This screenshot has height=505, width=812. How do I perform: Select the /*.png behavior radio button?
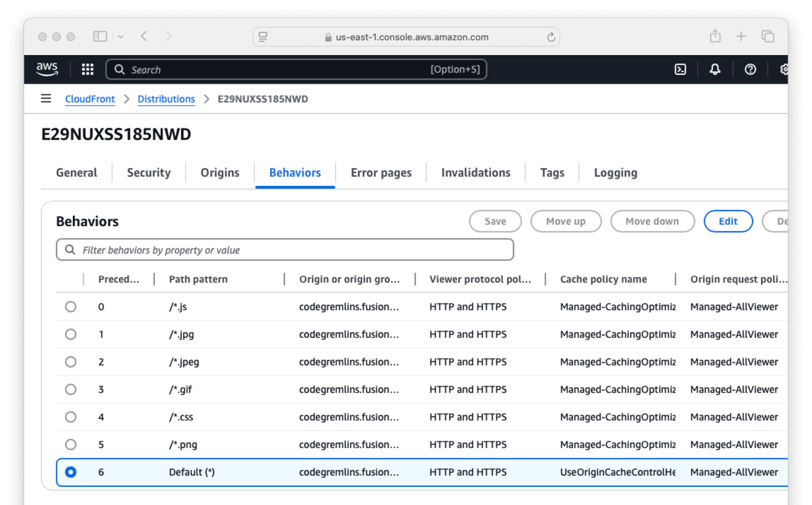pos(71,444)
